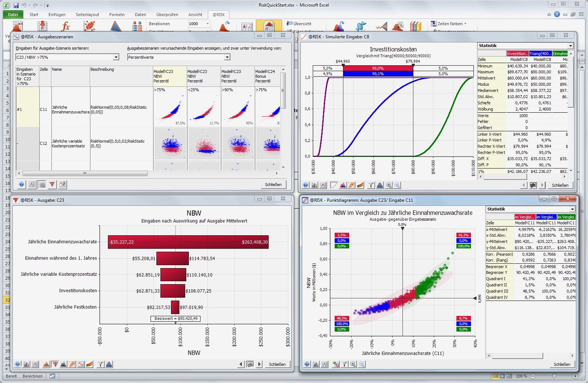
Task: Click the scatter matrix icon in the Ausgabeszenarien toolbar
Action: coord(42,185)
